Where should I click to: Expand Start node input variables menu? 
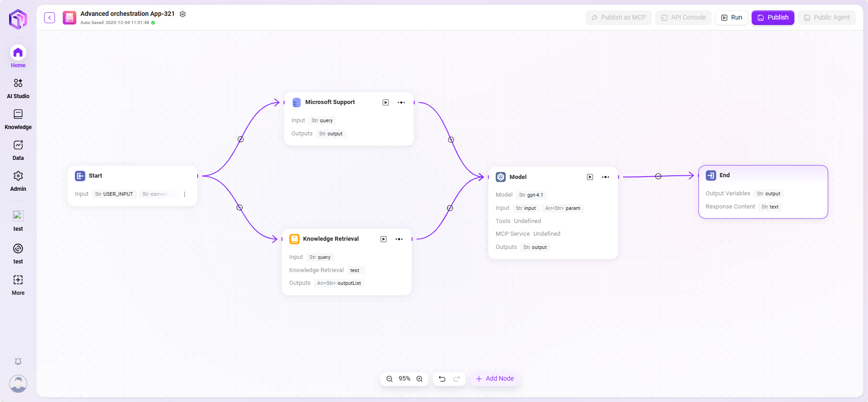coord(185,194)
